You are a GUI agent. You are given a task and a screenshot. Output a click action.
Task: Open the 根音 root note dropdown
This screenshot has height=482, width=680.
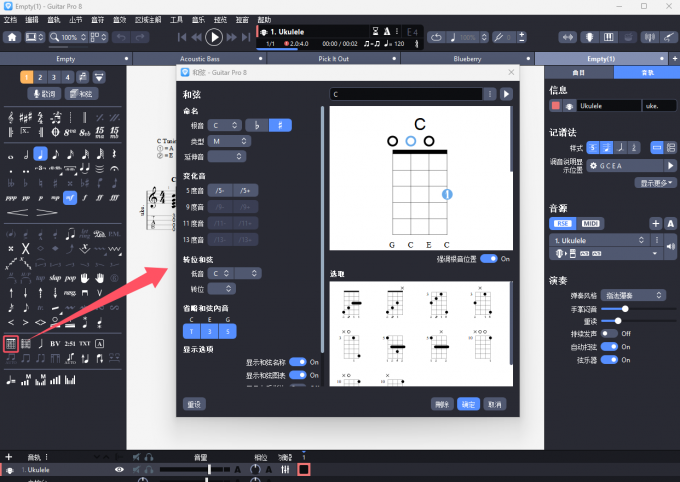pos(225,125)
